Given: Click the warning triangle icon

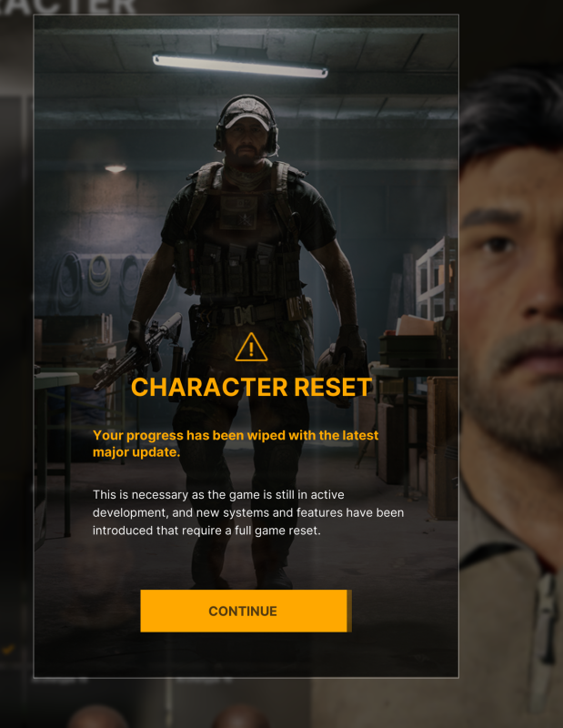Looking at the screenshot, I should coord(251,348).
